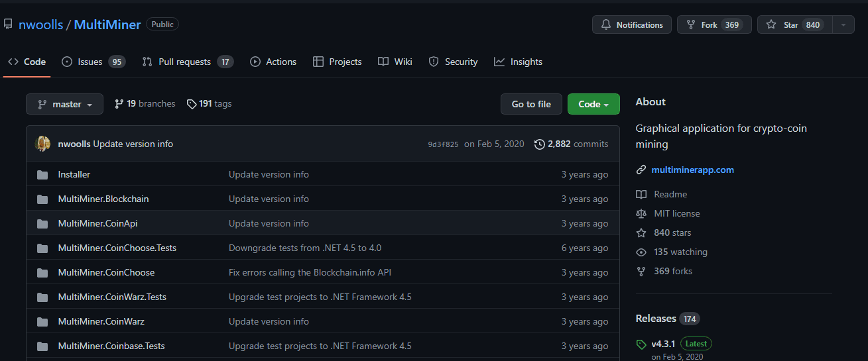Open the Projects tab

[337, 62]
